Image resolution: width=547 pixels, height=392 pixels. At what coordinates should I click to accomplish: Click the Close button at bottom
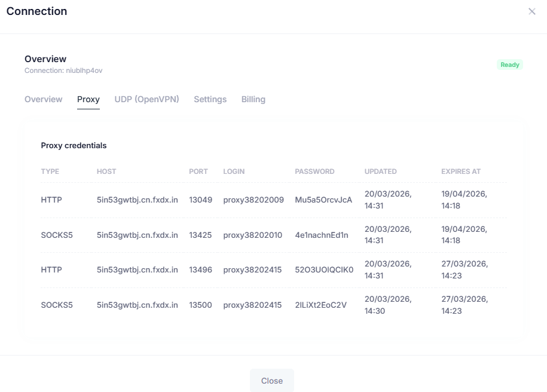(x=271, y=381)
